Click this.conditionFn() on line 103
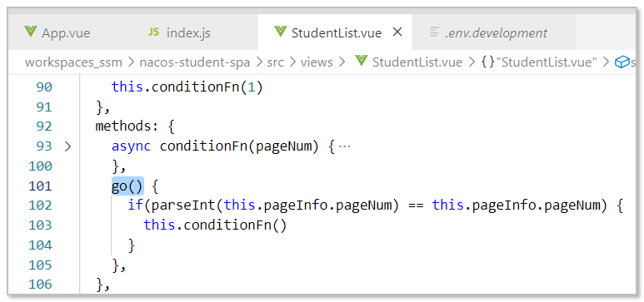 click(215, 225)
